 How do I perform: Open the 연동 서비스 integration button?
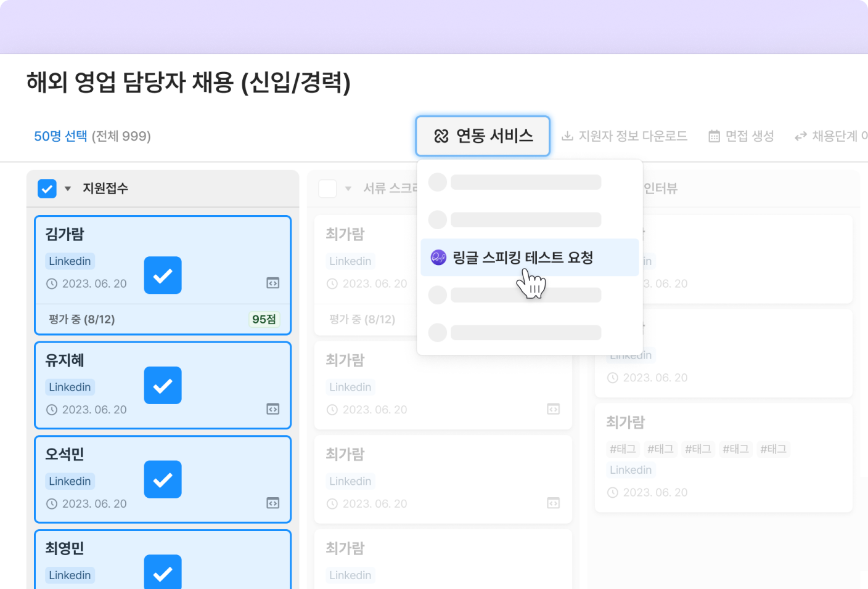483,136
